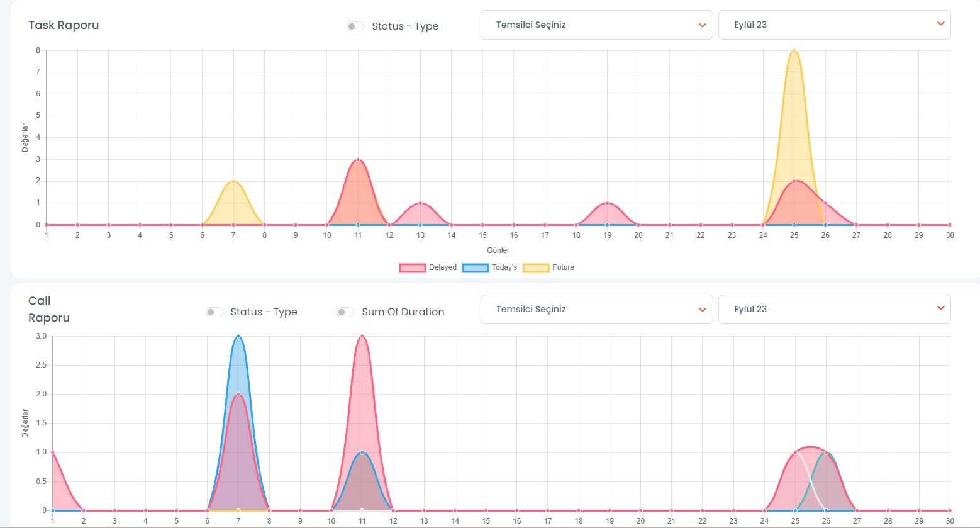Enable the Sum Of Duration toggle
The image size is (980, 528).
[345, 312]
